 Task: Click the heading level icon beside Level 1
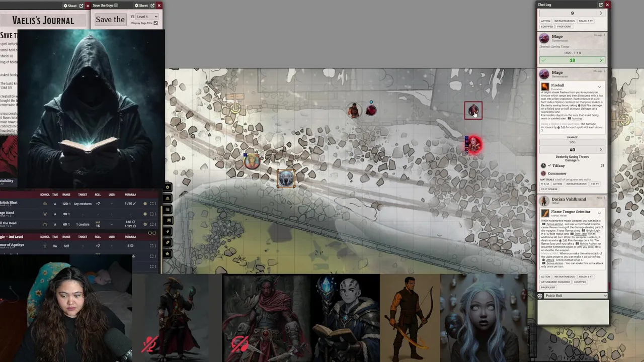pyautogui.click(x=132, y=17)
